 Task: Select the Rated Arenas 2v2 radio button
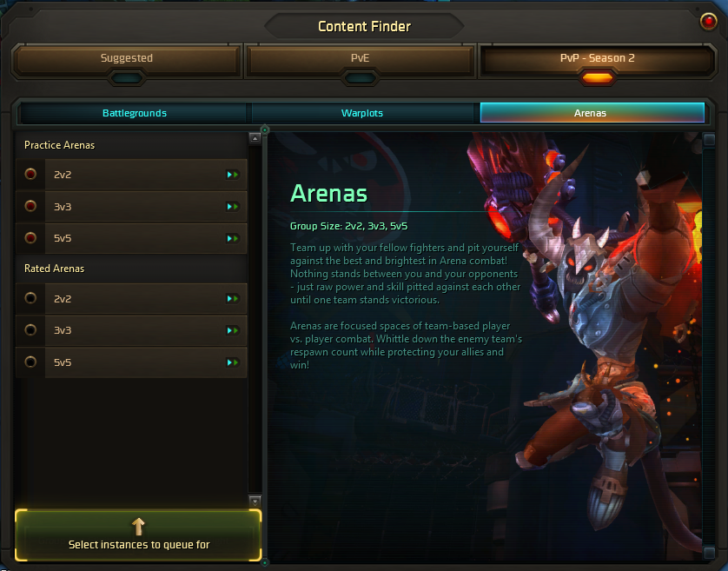tap(30, 298)
